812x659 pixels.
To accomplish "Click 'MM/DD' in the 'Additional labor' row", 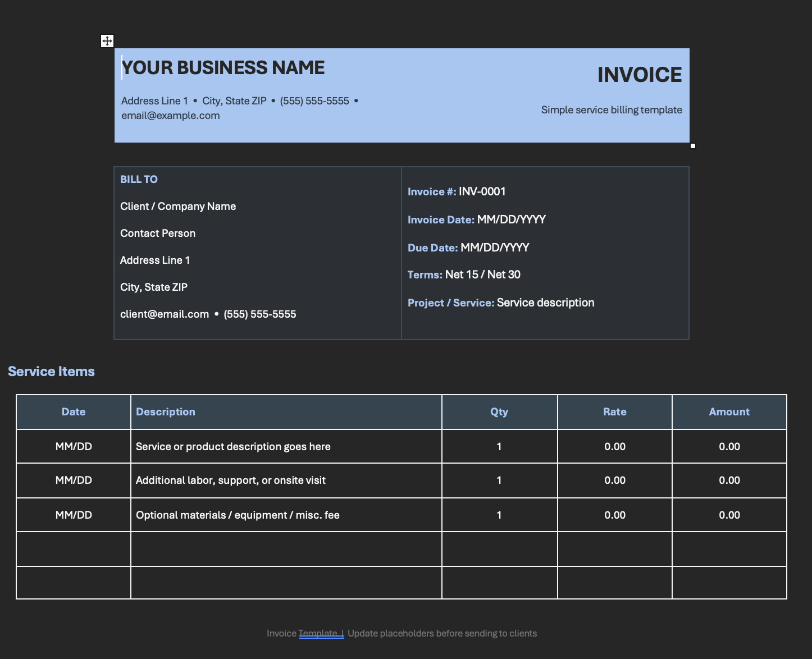I will (74, 480).
